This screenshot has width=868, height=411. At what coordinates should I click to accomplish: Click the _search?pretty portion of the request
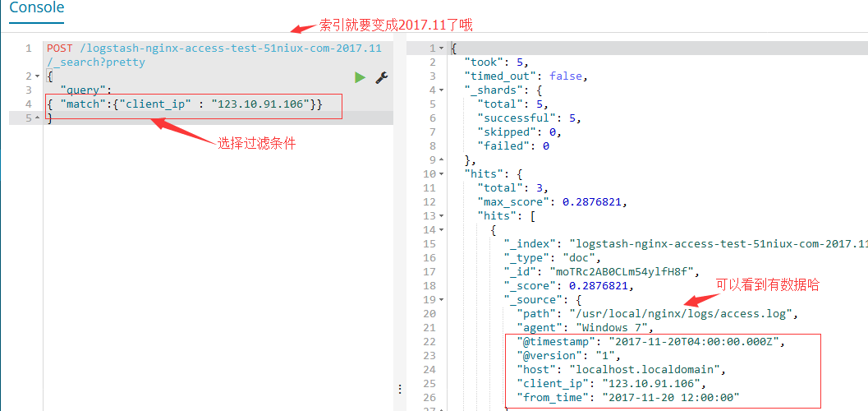tap(96, 62)
